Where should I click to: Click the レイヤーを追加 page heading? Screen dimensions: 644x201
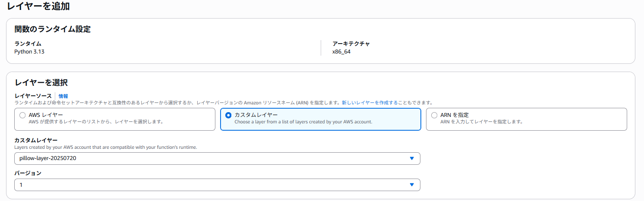point(38,6)
